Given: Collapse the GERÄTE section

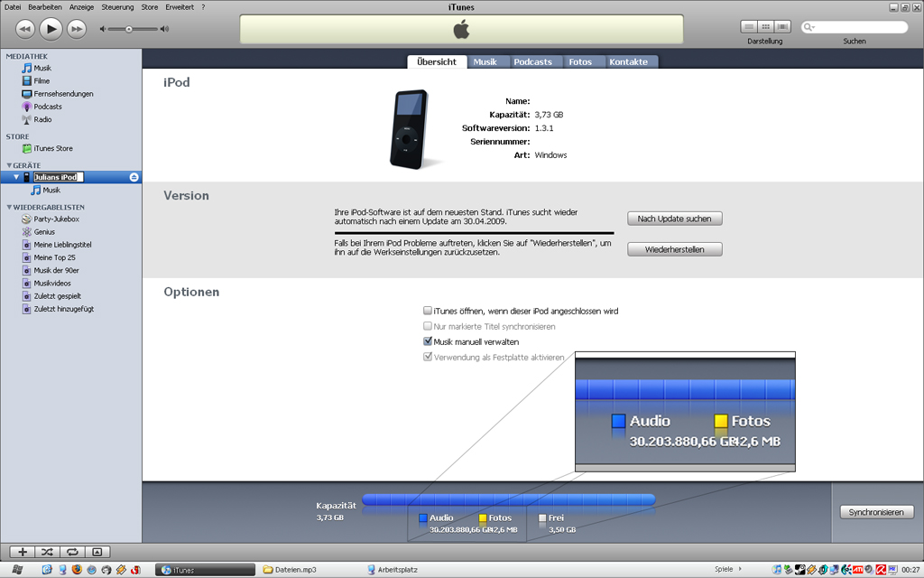Looking at the screenshot, I should [9, 166].
